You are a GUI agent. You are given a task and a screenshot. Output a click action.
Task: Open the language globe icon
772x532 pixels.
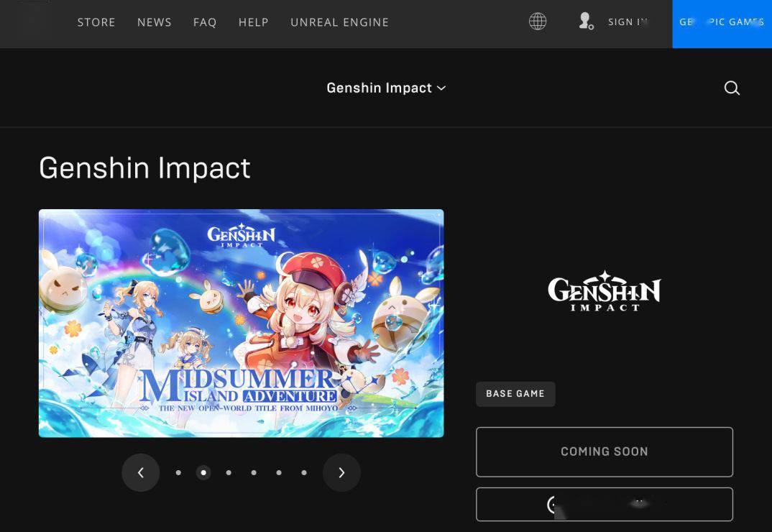[x=538, y=22]
